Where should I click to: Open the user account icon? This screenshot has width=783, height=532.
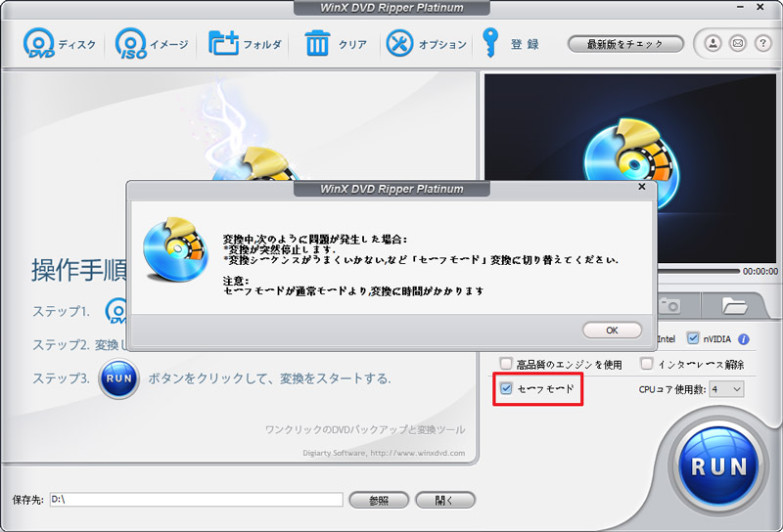pos(713,43)
